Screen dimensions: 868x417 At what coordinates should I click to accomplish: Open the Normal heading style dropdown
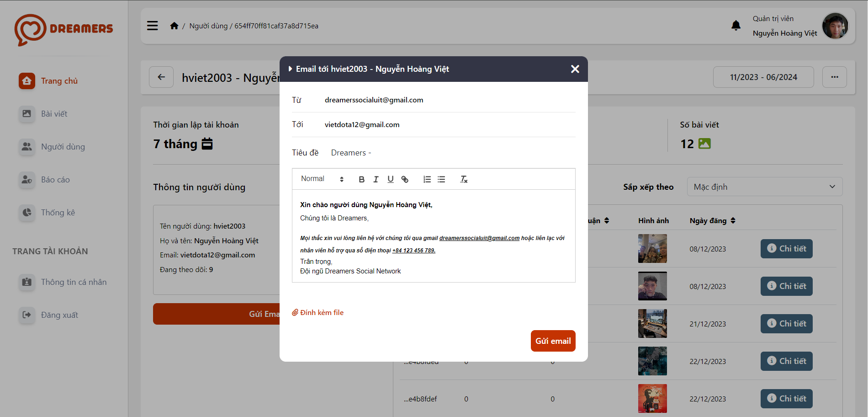(322, 179)
